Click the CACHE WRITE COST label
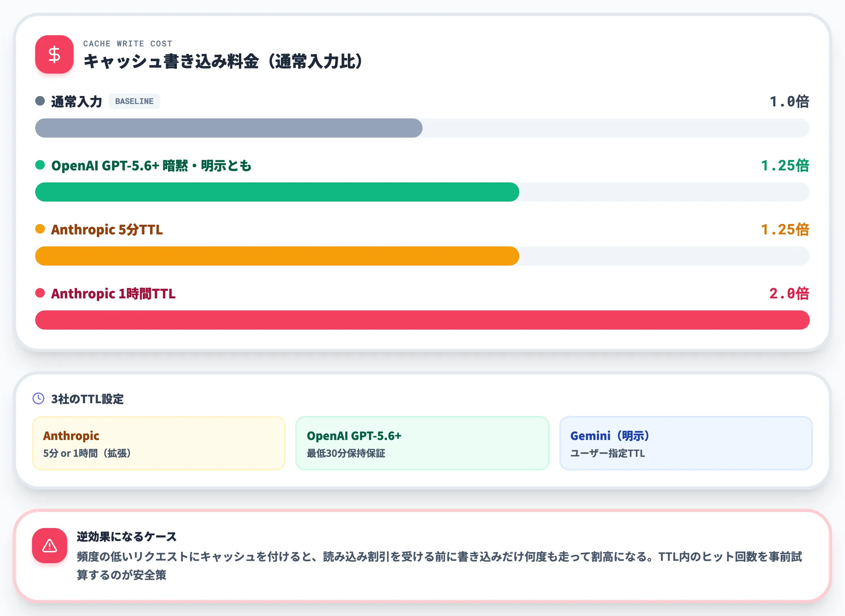Viewport: 845px width, 616px height. tap(128, 44)
